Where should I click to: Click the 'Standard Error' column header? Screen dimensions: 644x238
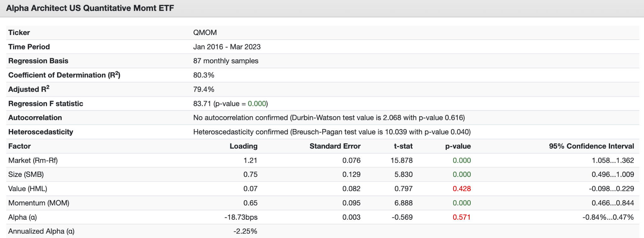click(335, 146)
